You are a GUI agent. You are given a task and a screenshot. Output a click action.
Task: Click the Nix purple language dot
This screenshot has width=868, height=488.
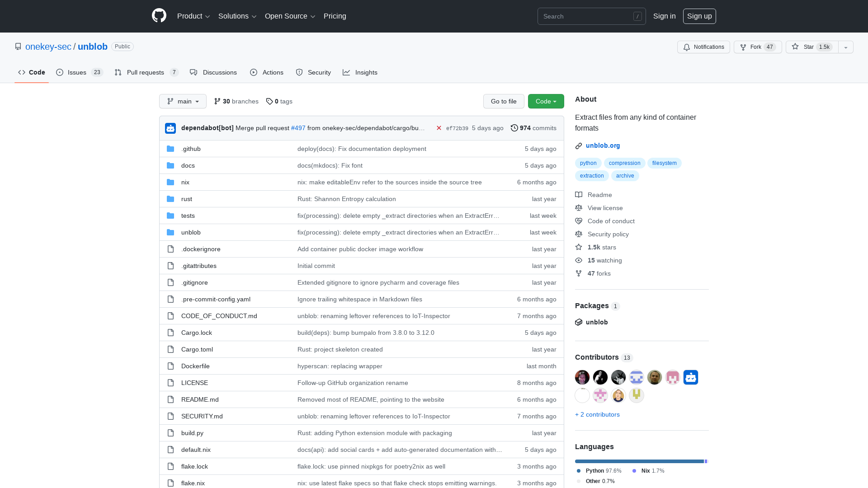(x=634, y=471)
